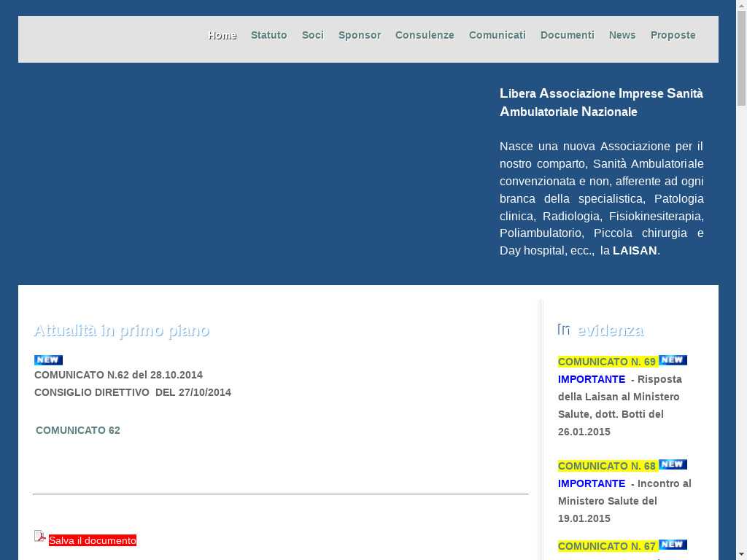This screenshot has height=560, width=747.
Task: Open COMUNICATO N. 69 highlighted link
Action: (607, 362)
